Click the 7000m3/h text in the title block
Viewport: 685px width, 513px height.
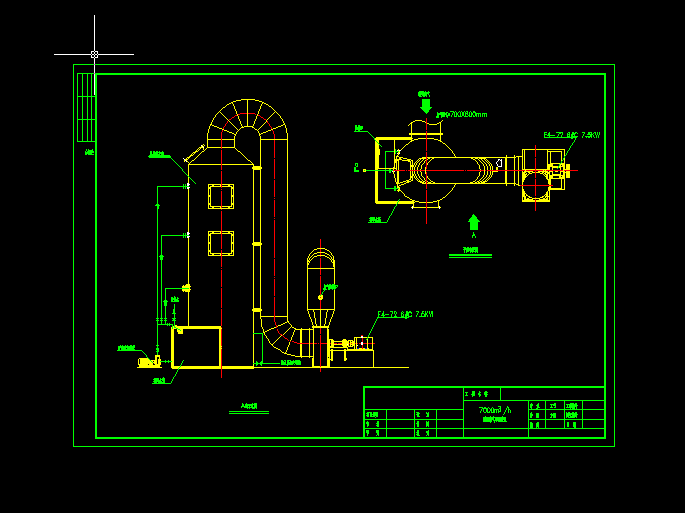point(495,410)
